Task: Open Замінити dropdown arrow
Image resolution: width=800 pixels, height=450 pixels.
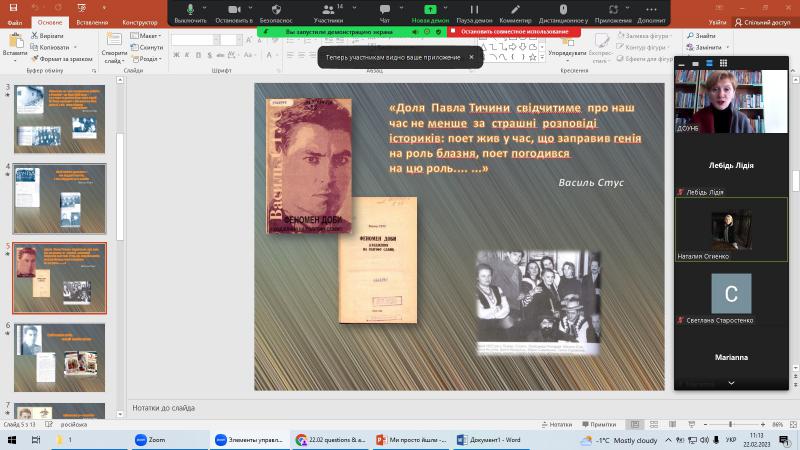Action: coord(728,47)
